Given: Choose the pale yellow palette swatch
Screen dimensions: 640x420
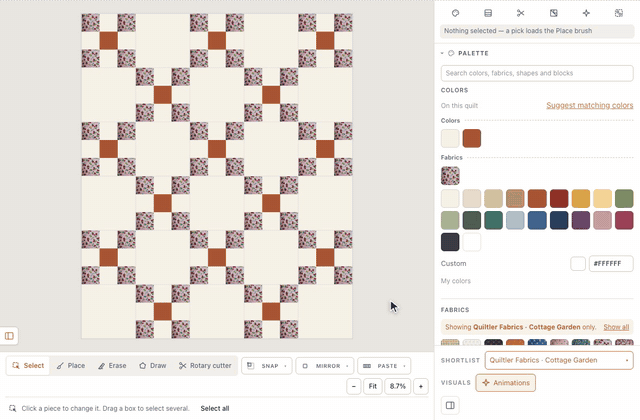Looking at the screenshot, I should tap(602, 198).
